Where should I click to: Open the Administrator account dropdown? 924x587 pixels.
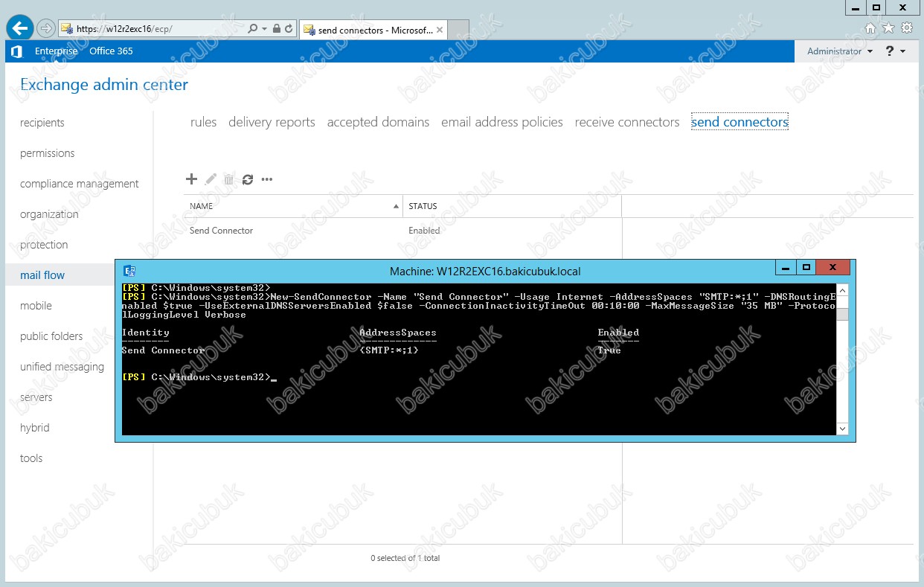coord(840,51)
